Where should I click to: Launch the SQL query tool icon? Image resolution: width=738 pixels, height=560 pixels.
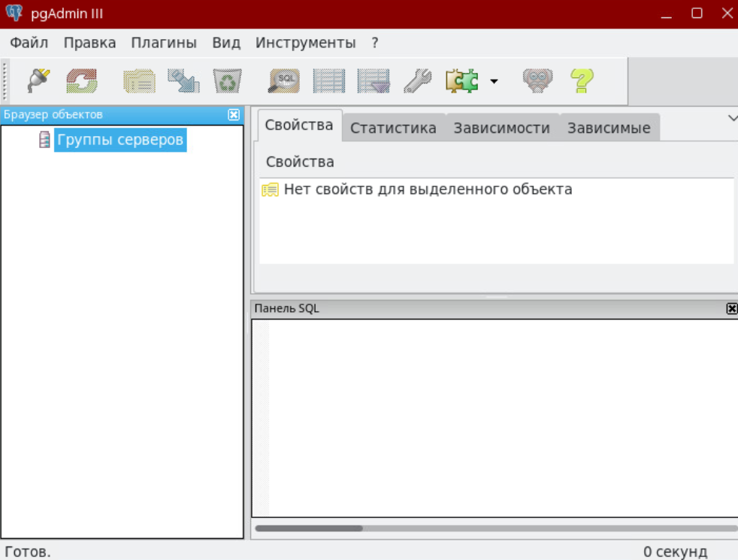284,80
